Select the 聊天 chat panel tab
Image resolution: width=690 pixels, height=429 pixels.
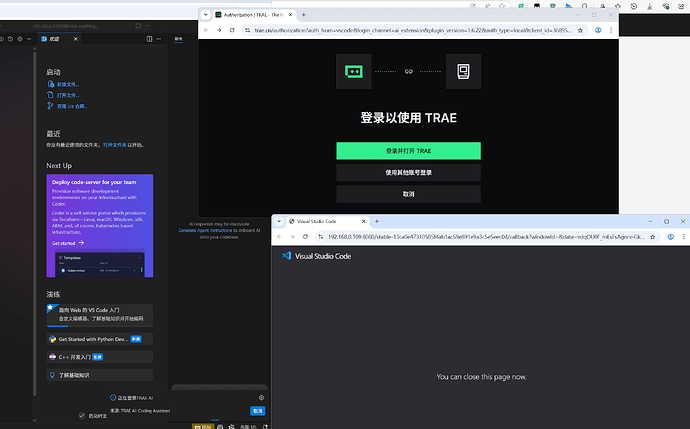[178, 39]
